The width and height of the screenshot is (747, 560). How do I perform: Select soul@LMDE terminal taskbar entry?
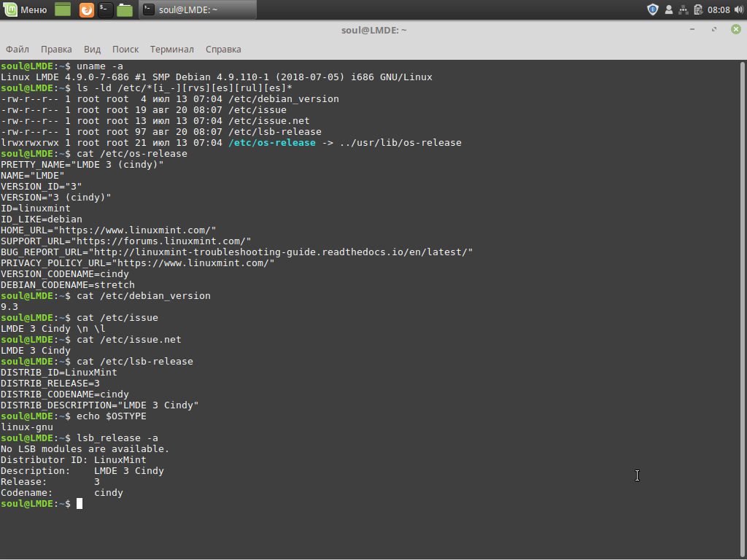[x=197, y=9]
